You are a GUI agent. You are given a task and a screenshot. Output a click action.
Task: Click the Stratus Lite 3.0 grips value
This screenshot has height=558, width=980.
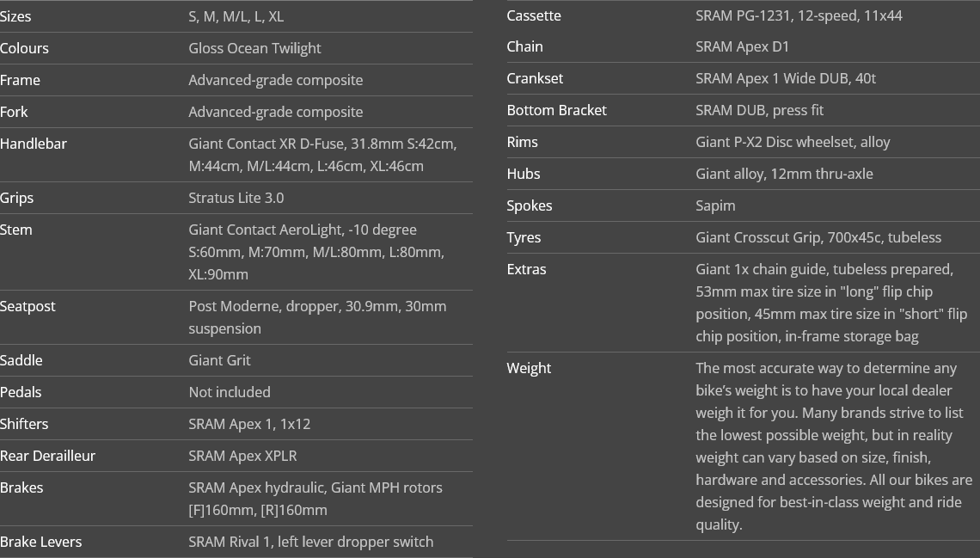point(236,198)
